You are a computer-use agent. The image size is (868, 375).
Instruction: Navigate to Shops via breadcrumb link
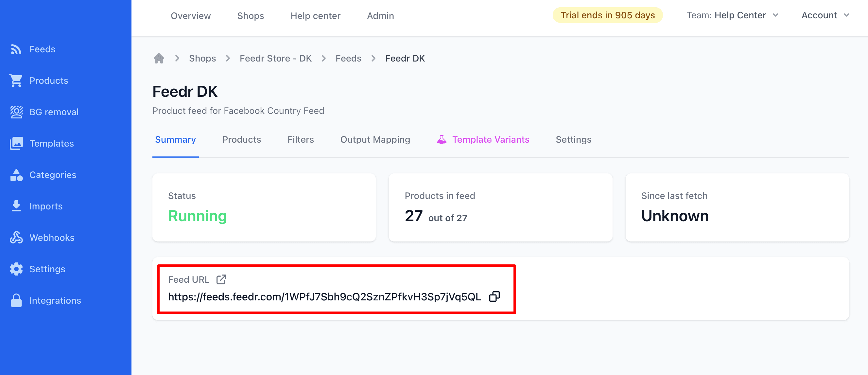202,58
